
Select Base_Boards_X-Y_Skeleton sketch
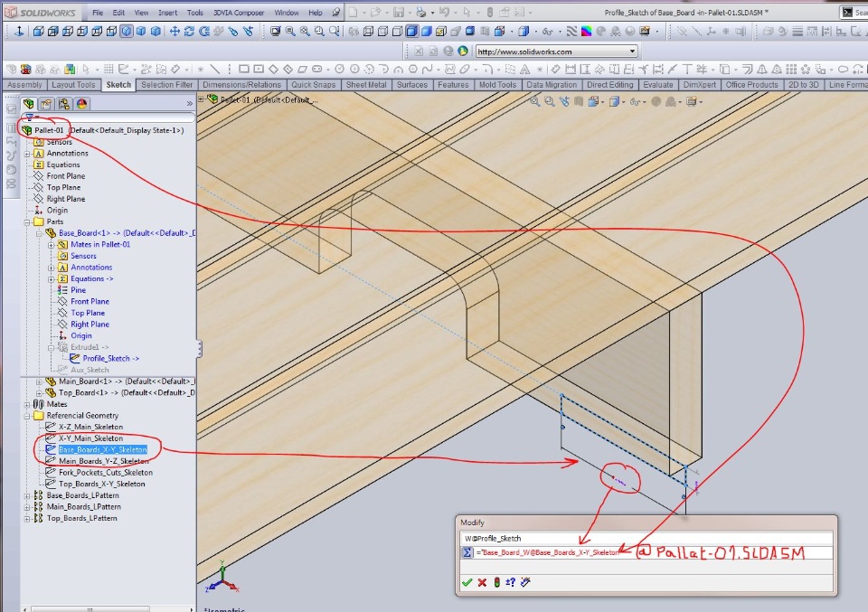103,450
